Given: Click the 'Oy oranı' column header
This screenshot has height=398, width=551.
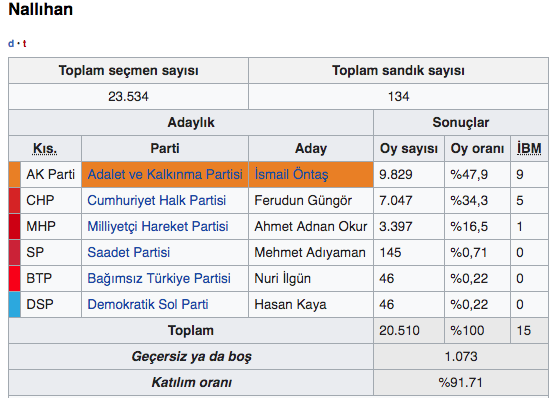Looking at the screenshot, I should coord(477,149).
